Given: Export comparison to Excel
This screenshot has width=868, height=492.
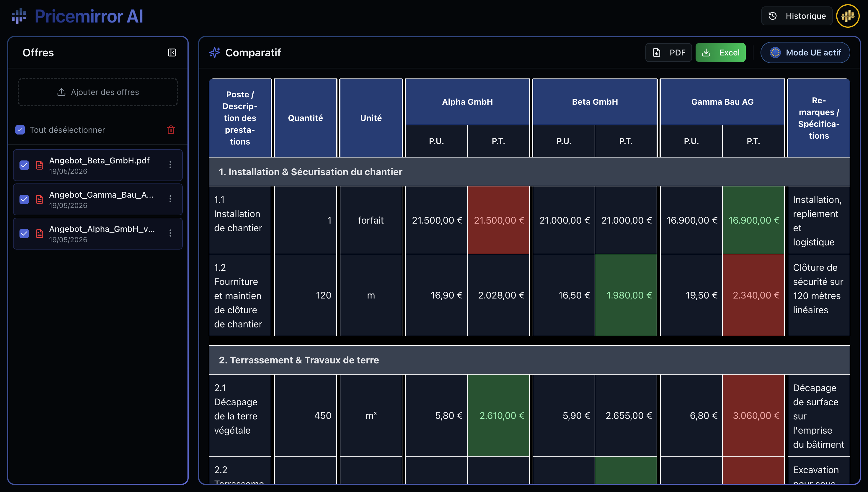Looking at the screenshot, I should coord(721,53).
